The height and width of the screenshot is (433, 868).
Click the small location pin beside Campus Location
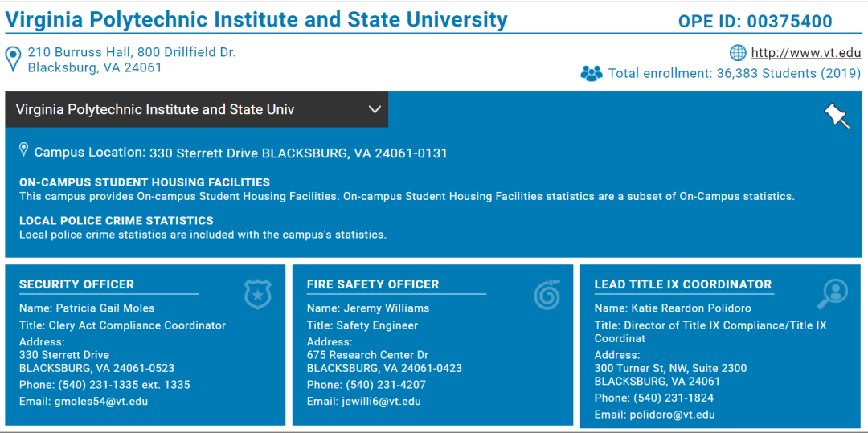[24, 149]
